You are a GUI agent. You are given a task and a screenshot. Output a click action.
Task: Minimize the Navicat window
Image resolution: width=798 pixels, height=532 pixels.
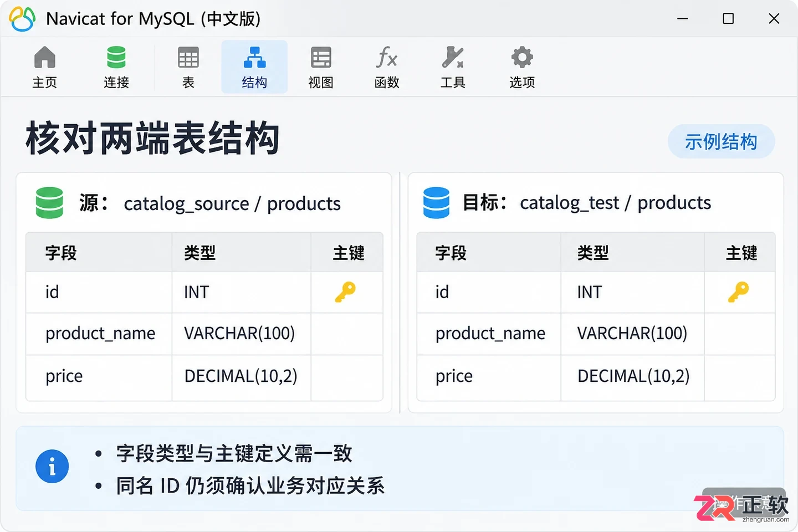pyautogui.click(x=683, y=19)
